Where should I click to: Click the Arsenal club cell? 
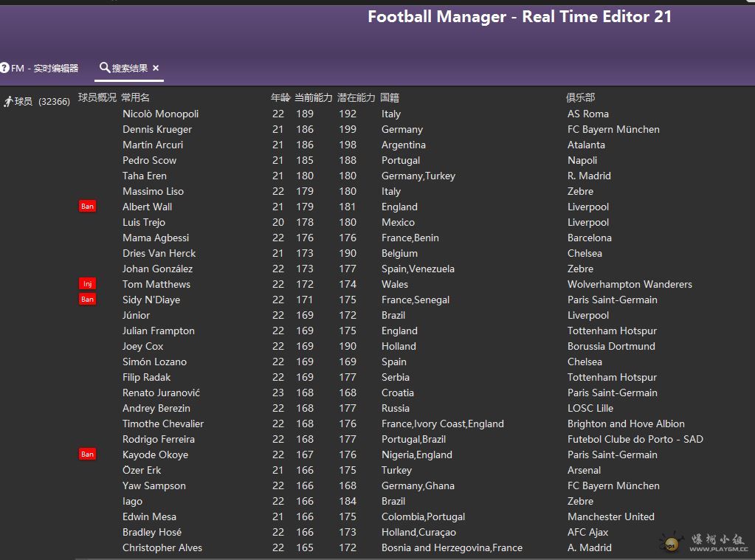(584, 470)
